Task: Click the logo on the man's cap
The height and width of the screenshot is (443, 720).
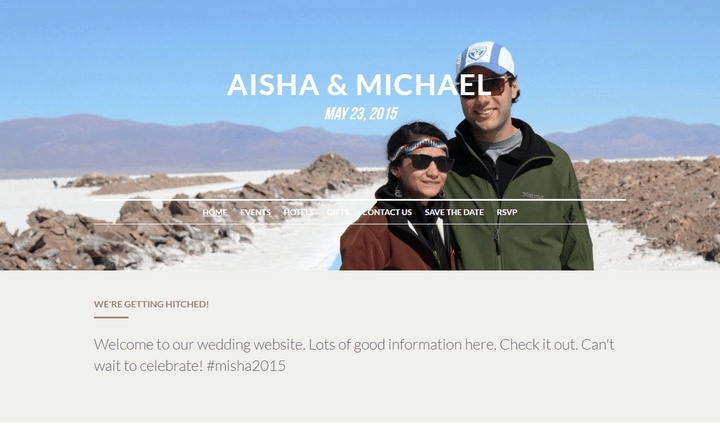Action: [477, 53]
